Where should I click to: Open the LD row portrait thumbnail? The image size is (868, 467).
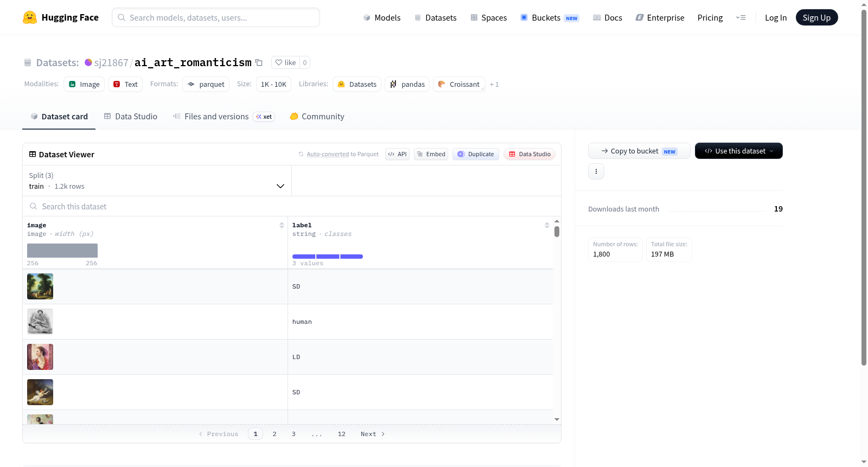(40, 357)
